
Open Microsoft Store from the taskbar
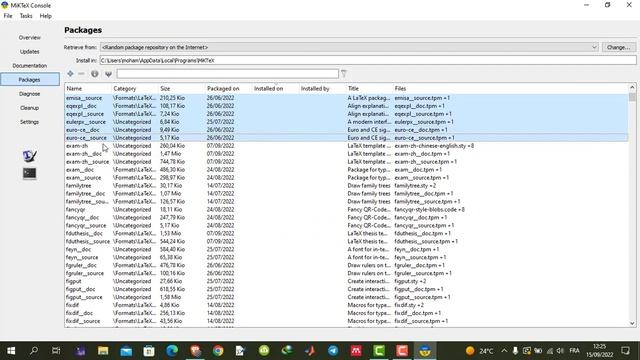pyautogui.click(x=149, y=351)
